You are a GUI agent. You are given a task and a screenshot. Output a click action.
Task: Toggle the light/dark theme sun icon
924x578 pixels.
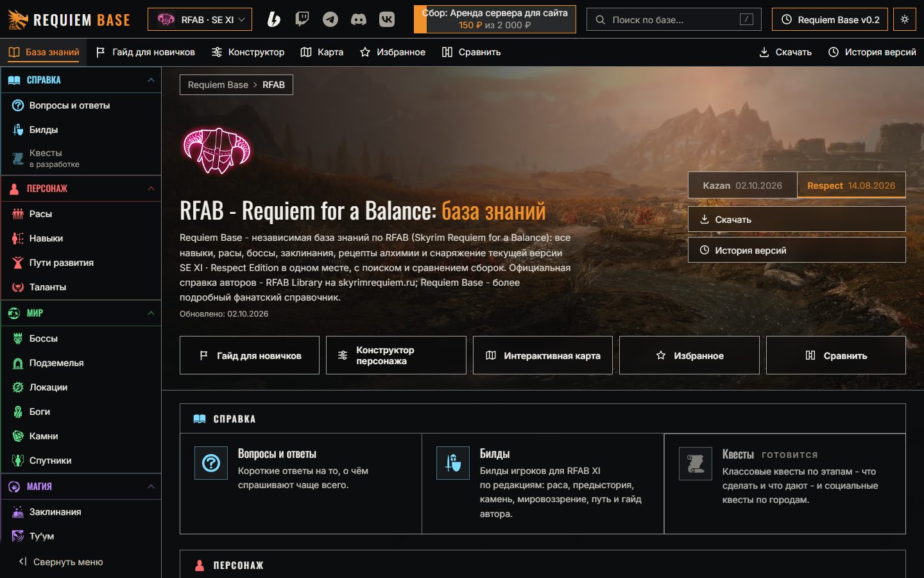[905, 19]
